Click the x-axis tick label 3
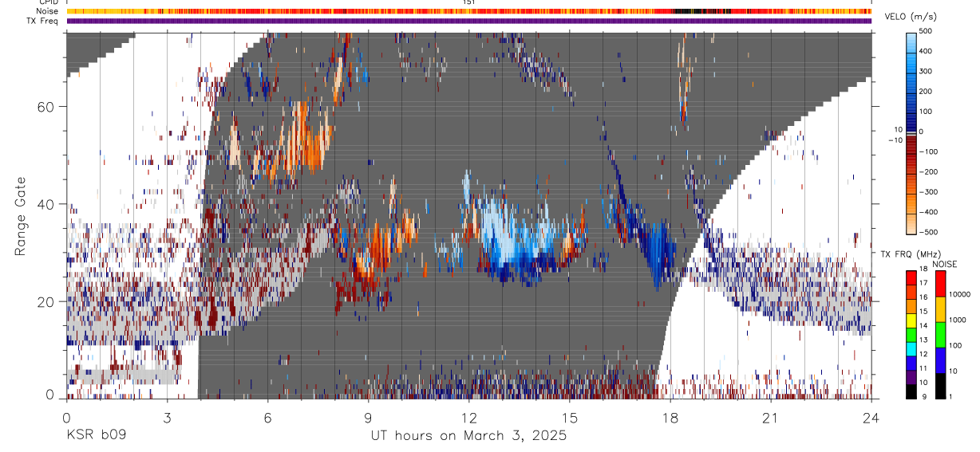The image size is (980, 452). click(x=167, y=417)
